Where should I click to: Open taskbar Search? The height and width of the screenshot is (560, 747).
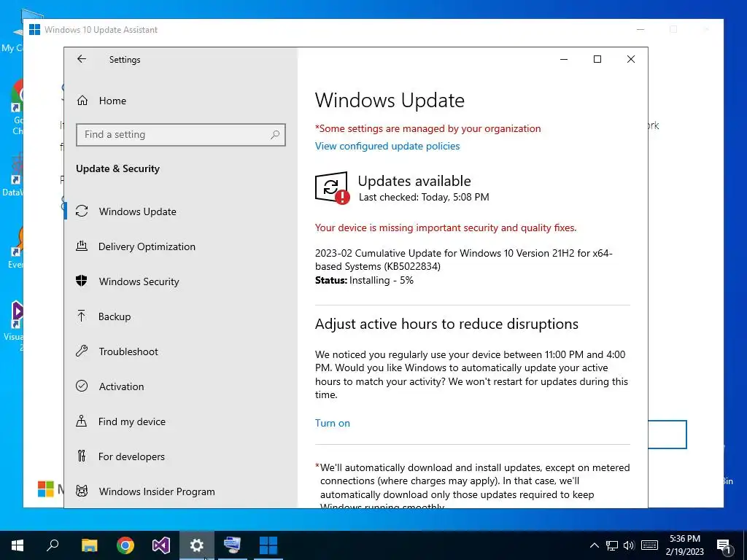tap(53, 545)
